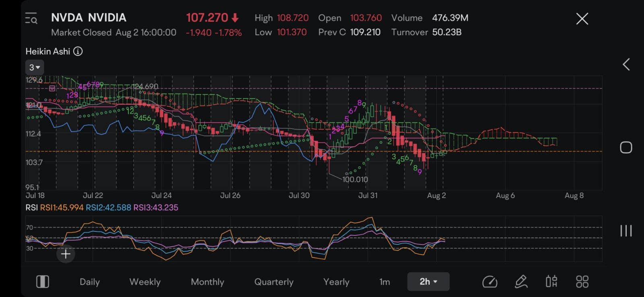Open the 2h interval dropdown
This screenshot has width=644, height=297.
point(428,282)
